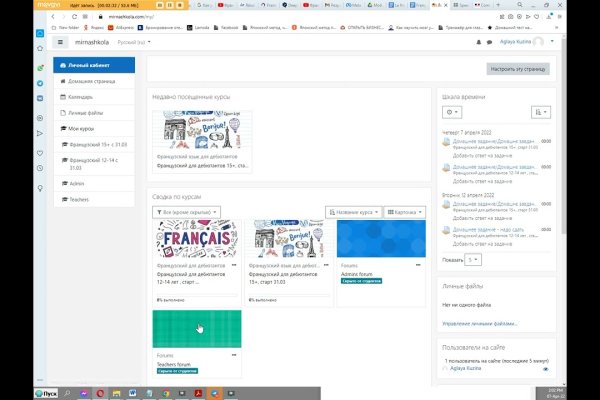The image size is (600, 400).
Task: Open the green Teachers forum course thumbnail
Action: click(x=197, y=328)
